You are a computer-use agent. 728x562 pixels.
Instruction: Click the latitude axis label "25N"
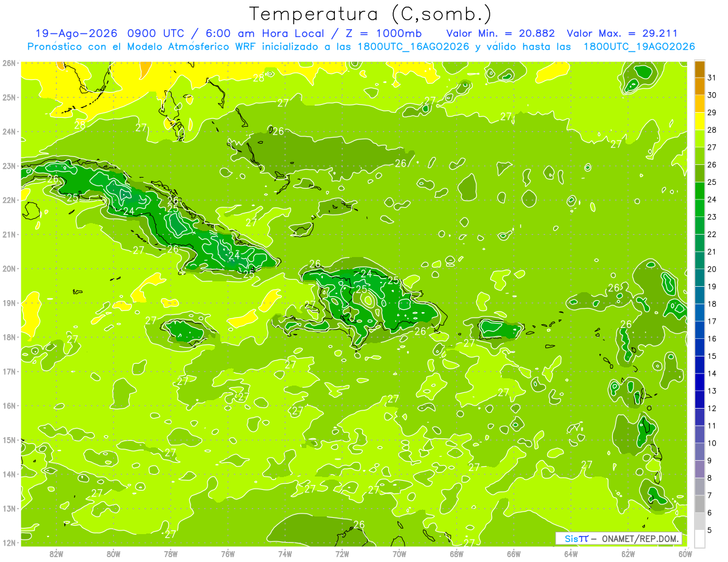9,98
